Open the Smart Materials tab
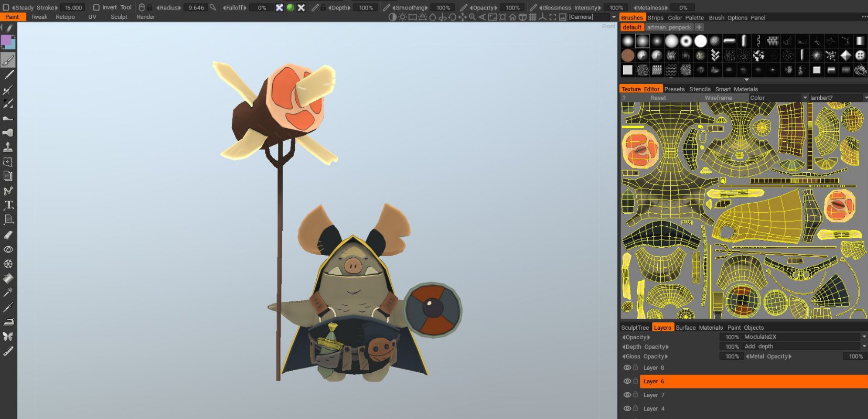The width and height of the screenshot is (868, 419). click(736, 89)
